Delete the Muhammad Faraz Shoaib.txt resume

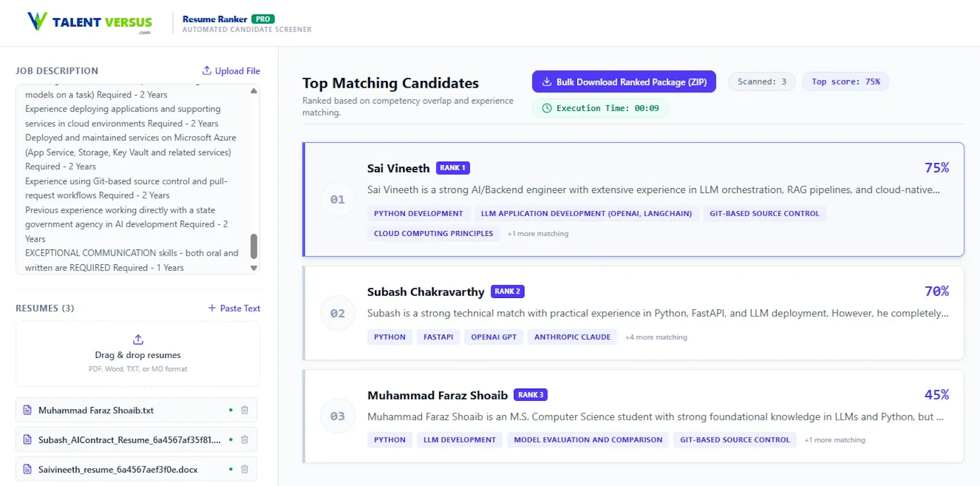pyautogui.click(x=244, y=410)
